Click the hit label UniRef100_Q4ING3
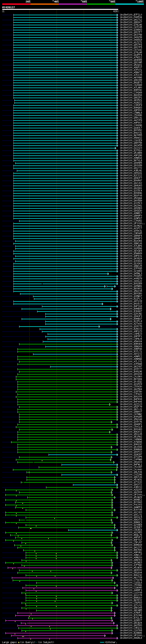This screenshot has width=146, height=644. click(131, 562)
